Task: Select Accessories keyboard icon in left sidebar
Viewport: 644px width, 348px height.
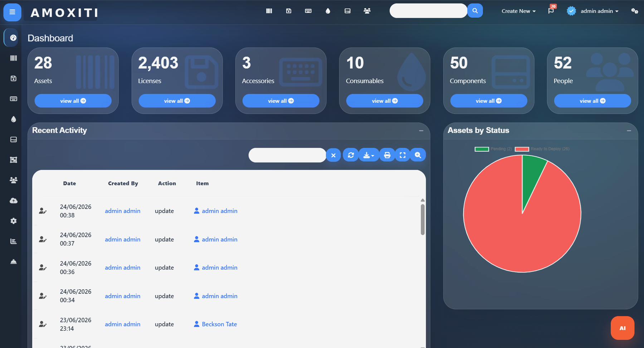Action: point(14,99)
